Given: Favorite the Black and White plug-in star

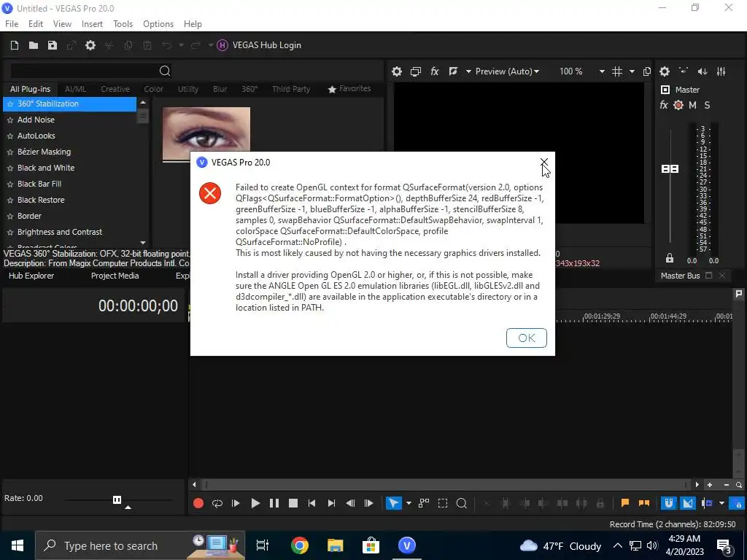Looking at the screenshot, I should coord(10,168).
